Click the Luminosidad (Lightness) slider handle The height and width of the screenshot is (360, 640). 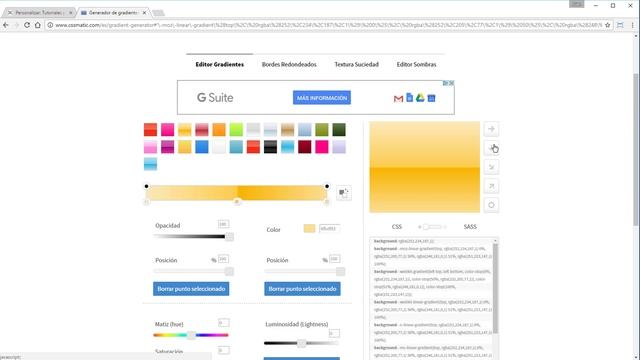click(302, 343)
